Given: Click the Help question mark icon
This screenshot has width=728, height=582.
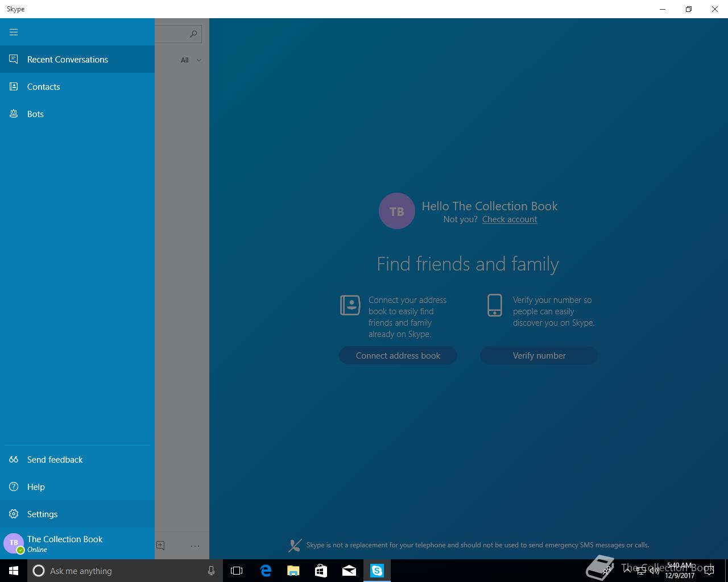Looking at the screenshot, I should tap(14, 487).
